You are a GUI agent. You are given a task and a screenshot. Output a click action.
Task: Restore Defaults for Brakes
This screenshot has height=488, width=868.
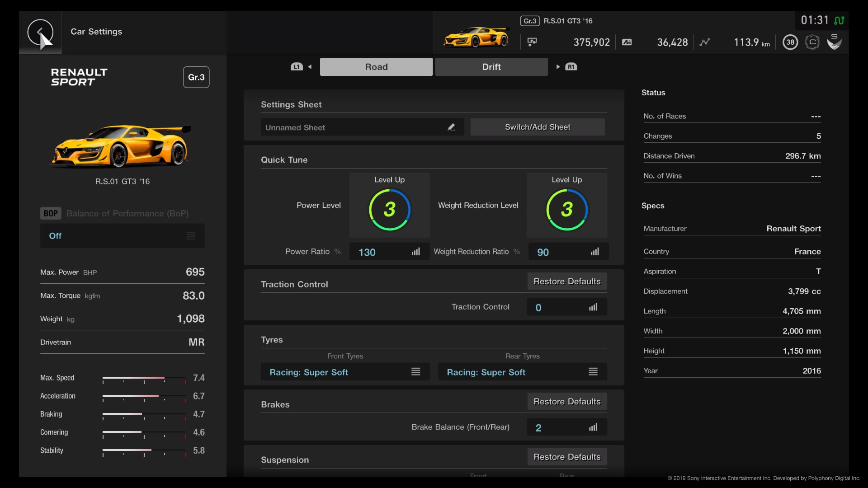567,402
